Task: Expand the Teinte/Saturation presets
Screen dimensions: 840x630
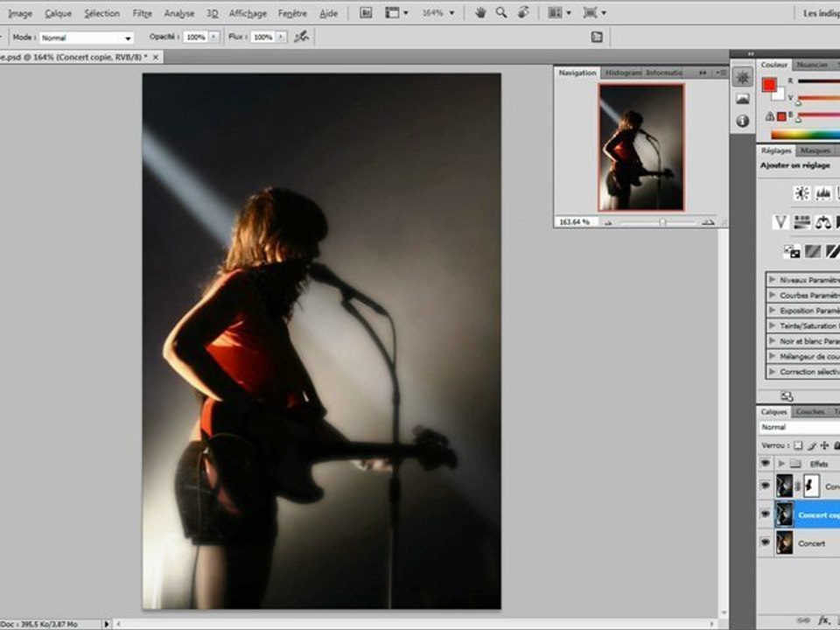Action: pos(772,325)
